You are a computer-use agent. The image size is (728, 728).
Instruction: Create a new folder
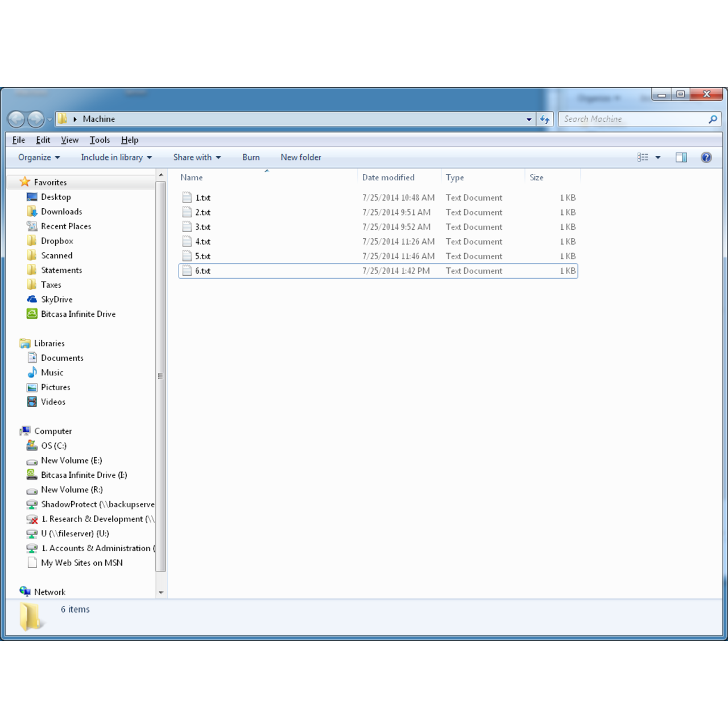click(x=301, y=157)
